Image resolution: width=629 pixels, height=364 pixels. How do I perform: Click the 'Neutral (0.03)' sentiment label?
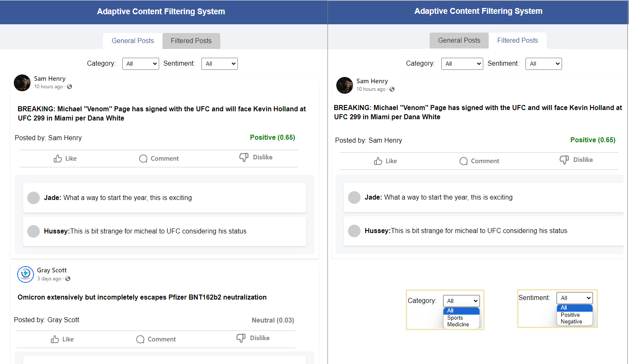[x=273, y=320]
